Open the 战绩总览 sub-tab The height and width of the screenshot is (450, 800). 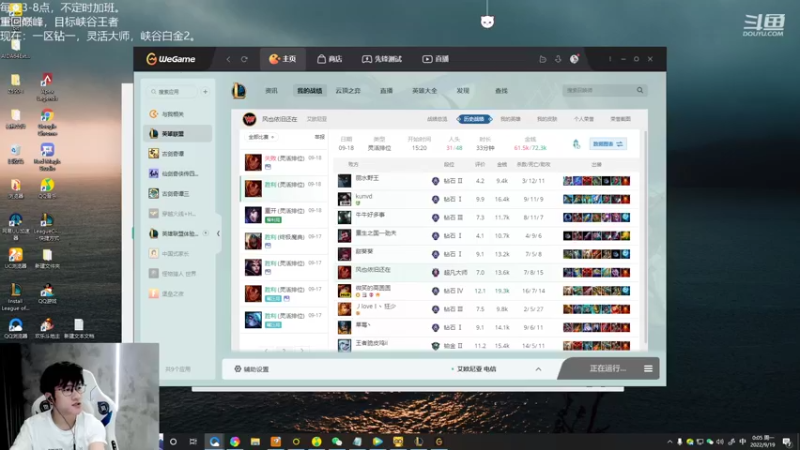point(437,119)
